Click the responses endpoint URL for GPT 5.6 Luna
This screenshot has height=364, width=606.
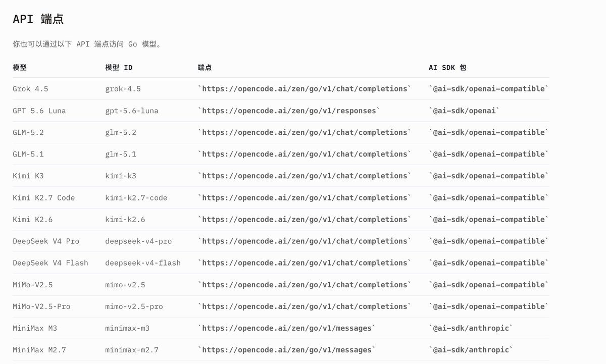289,111
